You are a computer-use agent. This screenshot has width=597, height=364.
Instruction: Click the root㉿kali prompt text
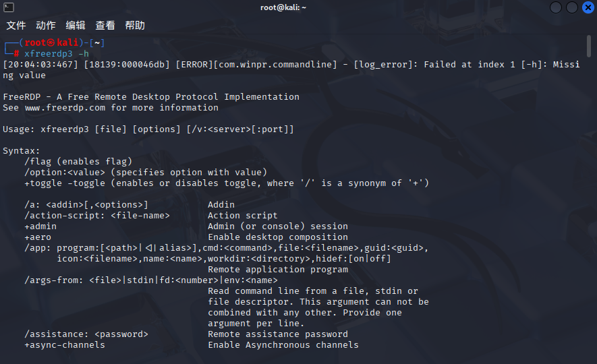click(51, 42)
